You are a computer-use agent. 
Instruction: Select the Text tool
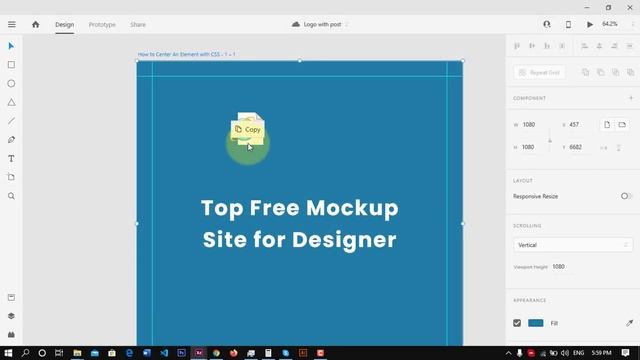pos(11,158)
